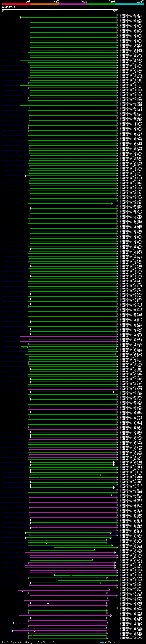Click the white query sequence bar
Image resolution: width=146 pixels, height=644 pixels.
coord(60,10)
